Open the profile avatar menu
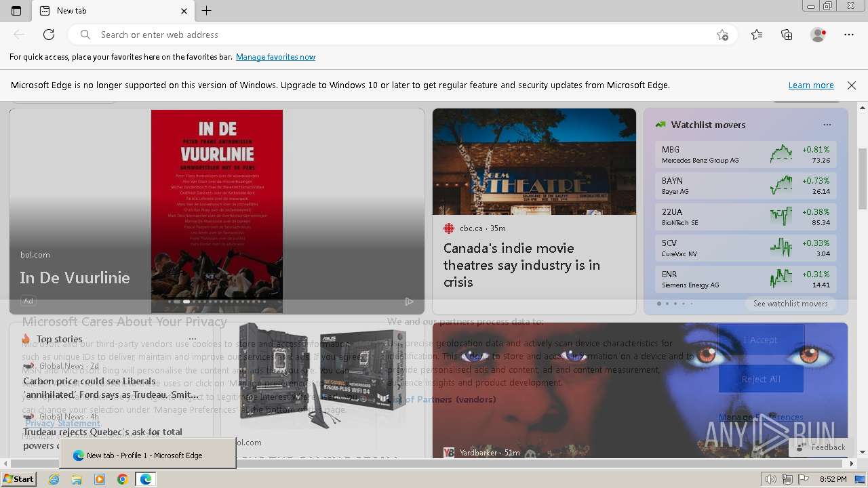The width and height of the screenshot is (868, 488). 818,35
